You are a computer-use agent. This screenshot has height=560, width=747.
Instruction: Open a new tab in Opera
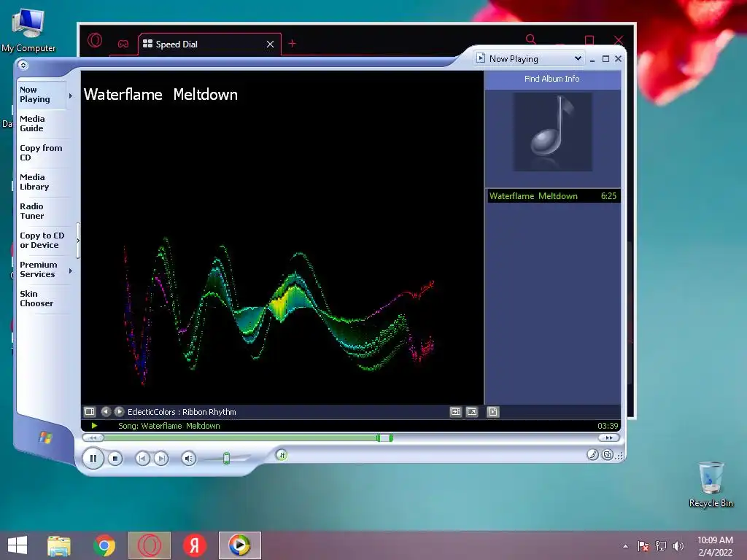(x=292, y=44)
